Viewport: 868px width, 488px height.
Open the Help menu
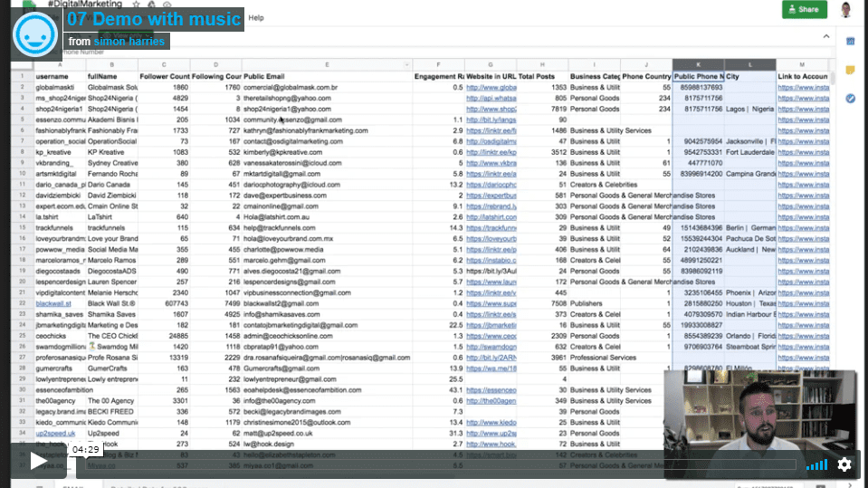[256, 17]
